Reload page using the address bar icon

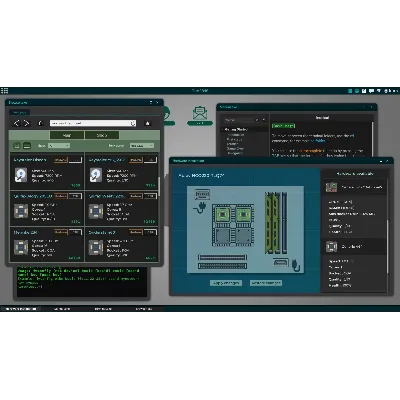point(133,123)
